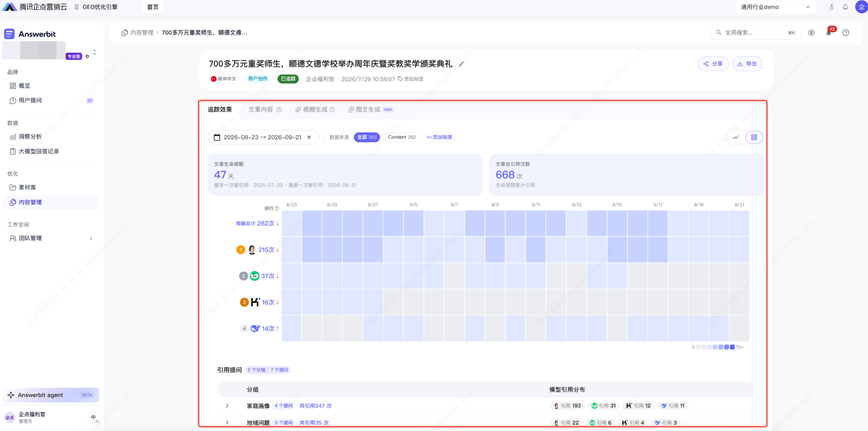Open the 通用行业demo dropdown
Viewport: 868px width, 431px height.
(x=775, y=7)
